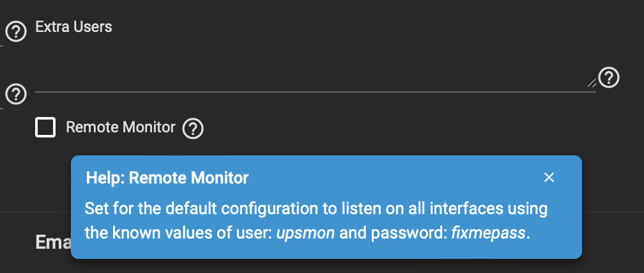Image resolution: width=644 pixels, height=273 pixels.
Task: Click the word Set starting the help text
Action: click(95, 208)
